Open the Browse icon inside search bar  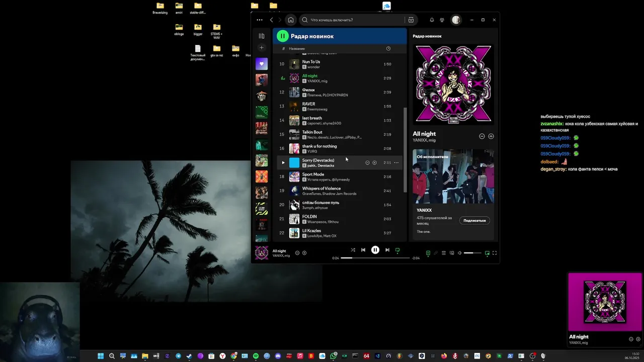(x=411, y=20)
